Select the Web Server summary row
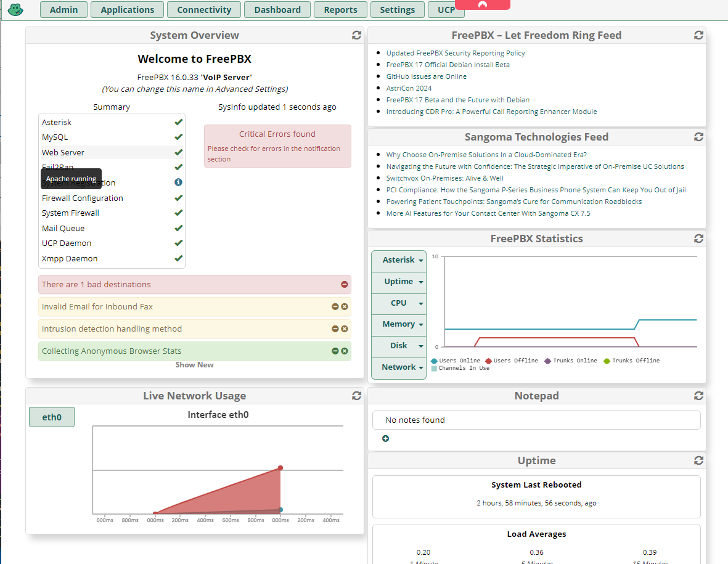The height and width of the screenshot is (564, 728). click(x=112, y=152)
